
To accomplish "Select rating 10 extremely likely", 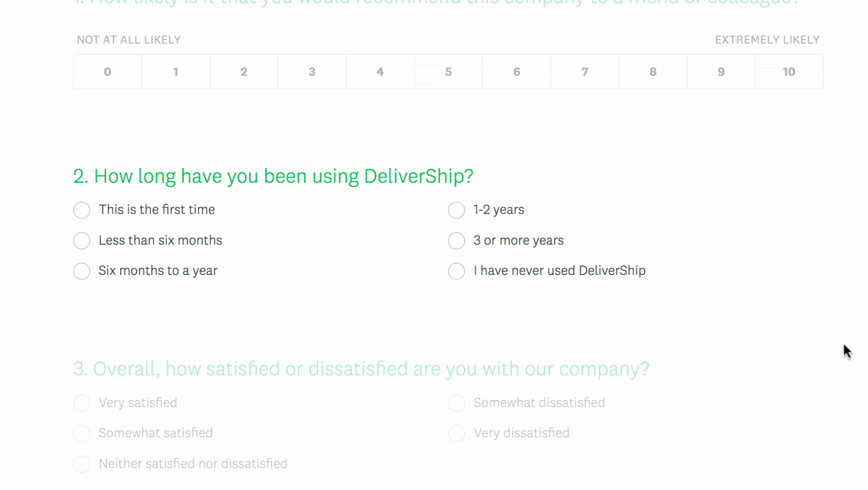I will pyautogui.click(x=789, y=72).
